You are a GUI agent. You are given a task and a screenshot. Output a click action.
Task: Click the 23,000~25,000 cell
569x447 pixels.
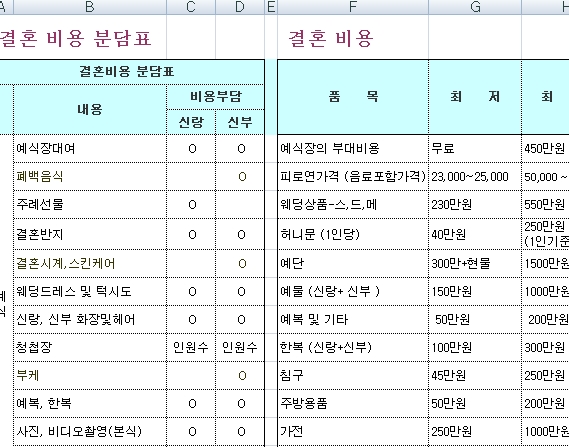coord(475,177)
